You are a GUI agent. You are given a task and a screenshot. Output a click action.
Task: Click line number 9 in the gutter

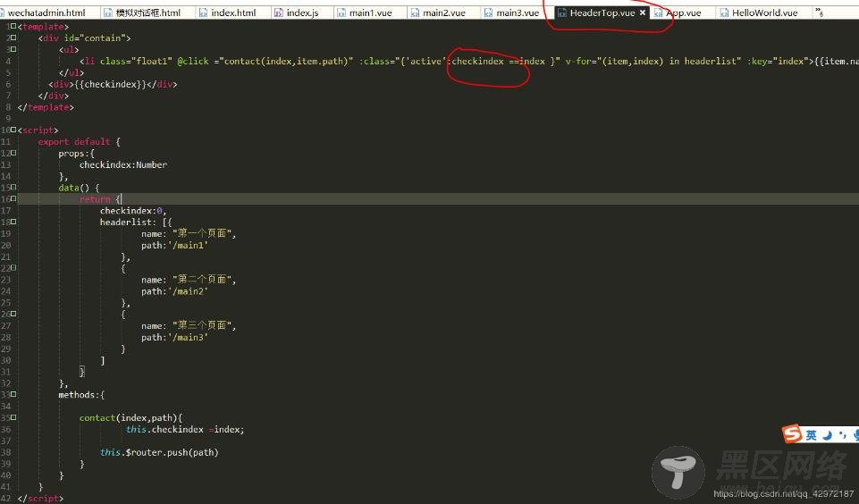(8, 118)
